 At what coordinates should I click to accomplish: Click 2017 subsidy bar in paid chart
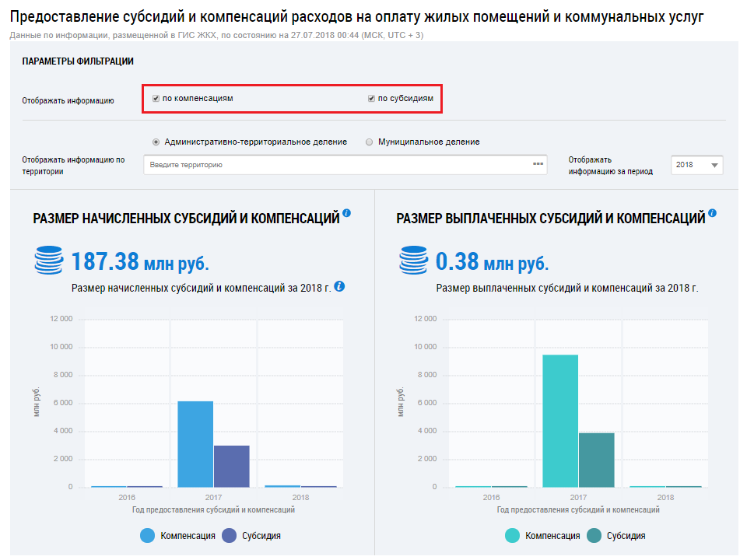point(596,460)
